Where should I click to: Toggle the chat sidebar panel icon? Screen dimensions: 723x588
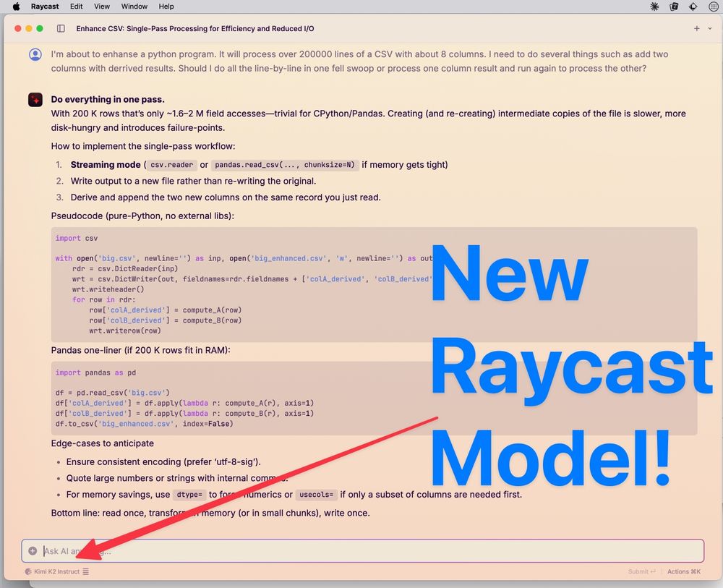tap(61, 29)
